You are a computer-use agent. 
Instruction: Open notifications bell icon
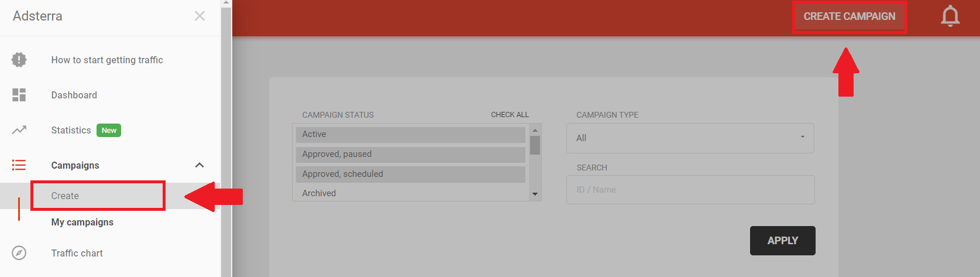pyautogui.click(x=950, y=16)
